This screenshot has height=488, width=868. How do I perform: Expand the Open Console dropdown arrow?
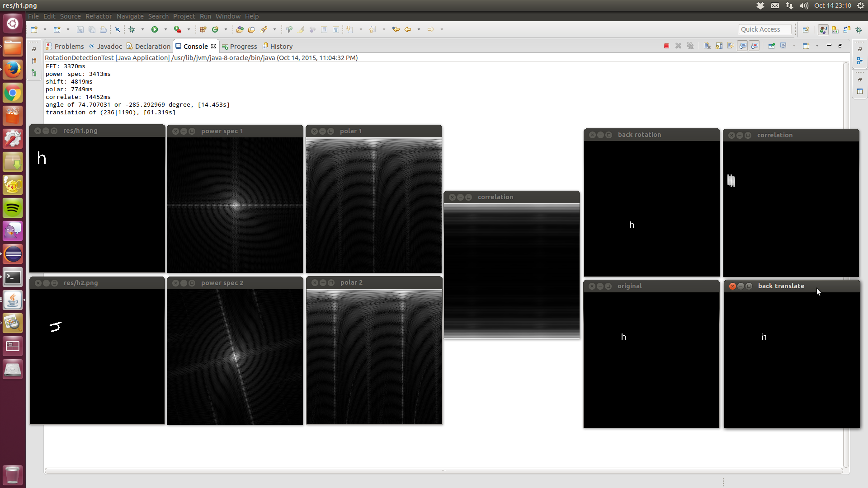(817, 46)
